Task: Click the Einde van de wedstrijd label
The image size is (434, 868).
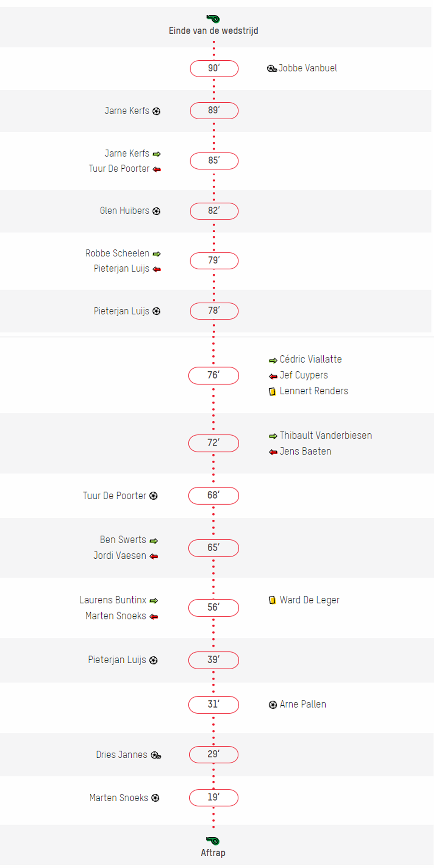Action: click(x=214, y=31)
